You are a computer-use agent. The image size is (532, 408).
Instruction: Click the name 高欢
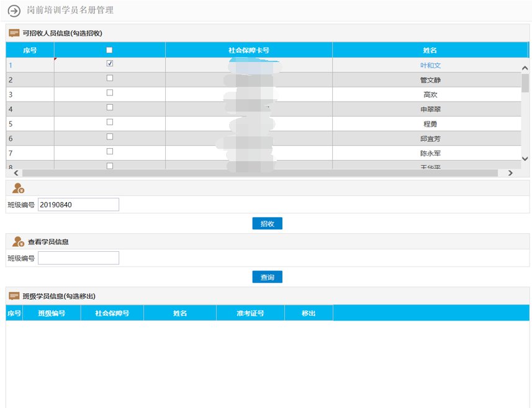coord(430,94)
